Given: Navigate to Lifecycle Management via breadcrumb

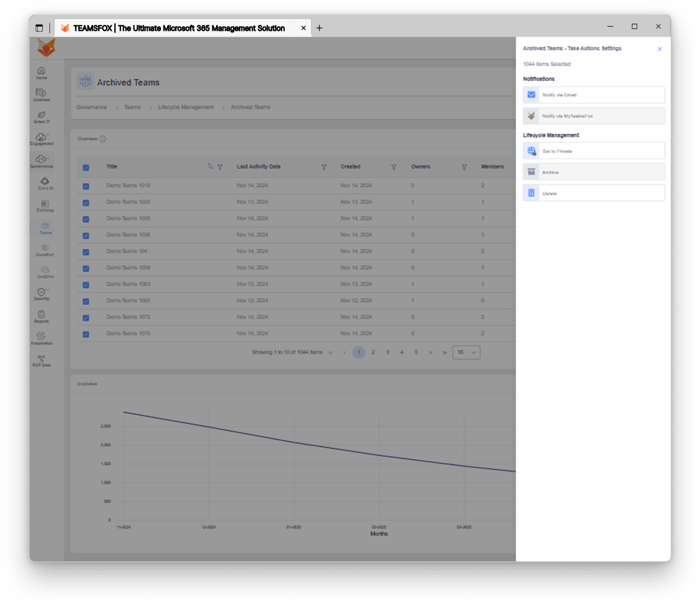Looking at the screenshot, I should (185, 107).
